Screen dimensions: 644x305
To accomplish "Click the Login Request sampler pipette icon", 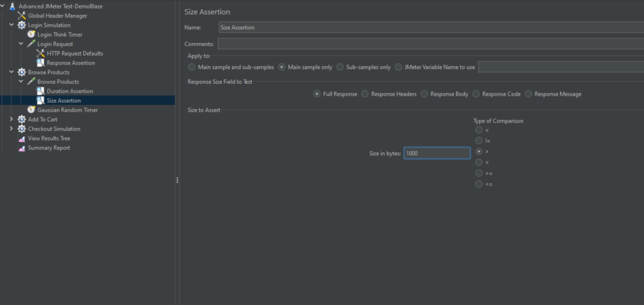I will tap(31, 44).
